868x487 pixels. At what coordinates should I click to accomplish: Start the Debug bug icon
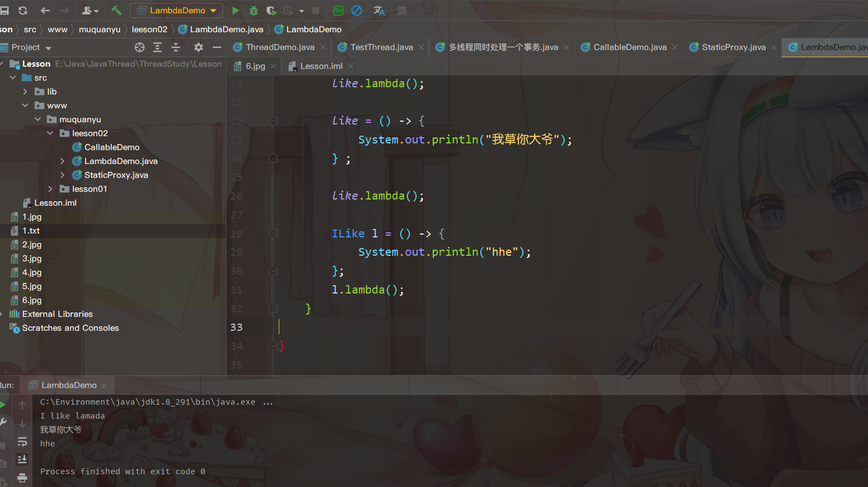(254, 11)
